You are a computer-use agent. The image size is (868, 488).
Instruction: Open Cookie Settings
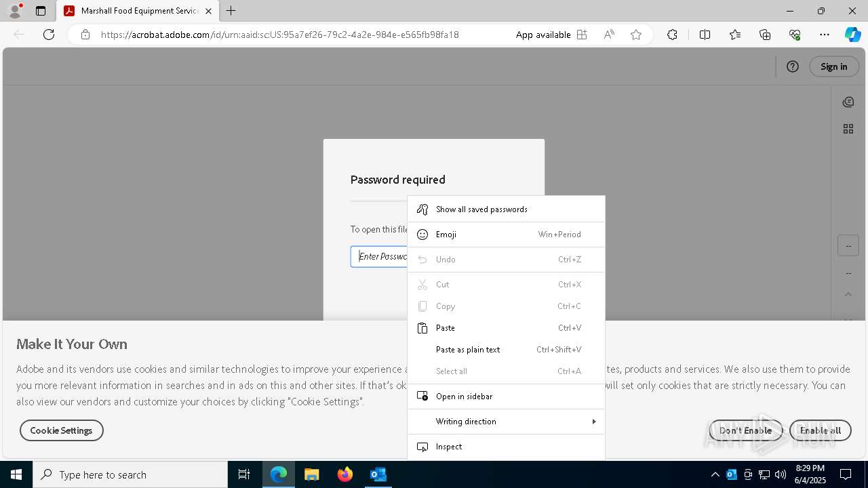point(61,430)
